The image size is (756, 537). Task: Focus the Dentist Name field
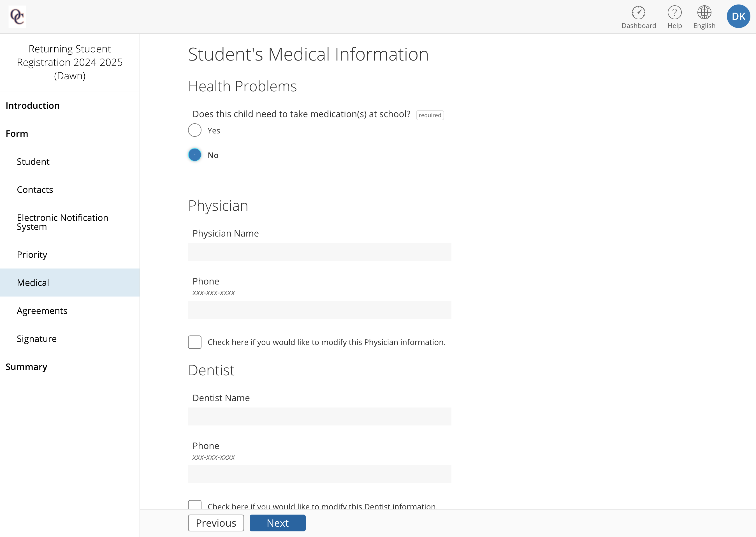coord(320,417)
